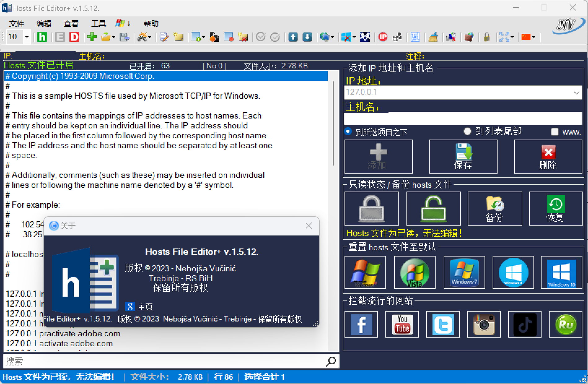Expand the binoculars find dropdown arrow

tap(150, 37)
